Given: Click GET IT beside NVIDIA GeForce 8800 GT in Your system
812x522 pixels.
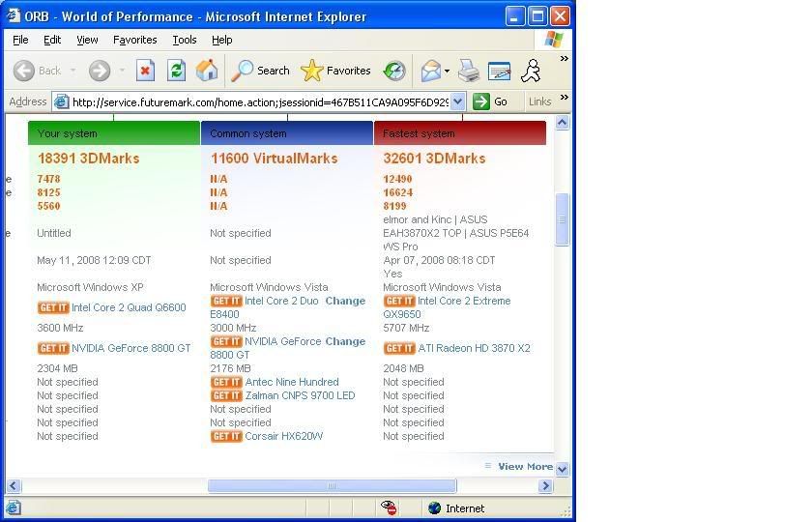Looking at the screenshot, I should tap(53, 348).
